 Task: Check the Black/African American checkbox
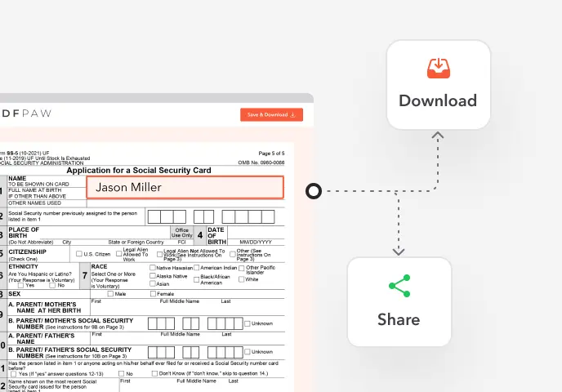tap(196, 278)
